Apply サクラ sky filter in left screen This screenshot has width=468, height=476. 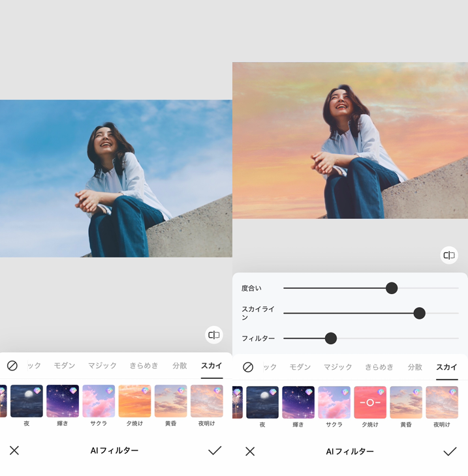(99, 401)
